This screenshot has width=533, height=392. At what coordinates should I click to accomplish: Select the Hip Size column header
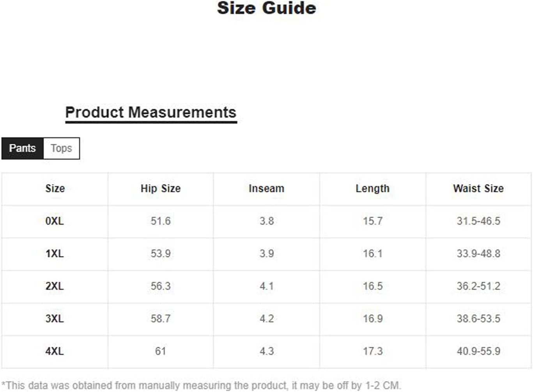click(161, 188)
